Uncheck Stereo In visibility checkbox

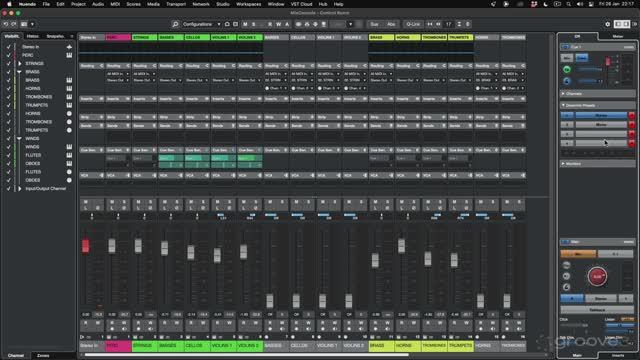8,47
